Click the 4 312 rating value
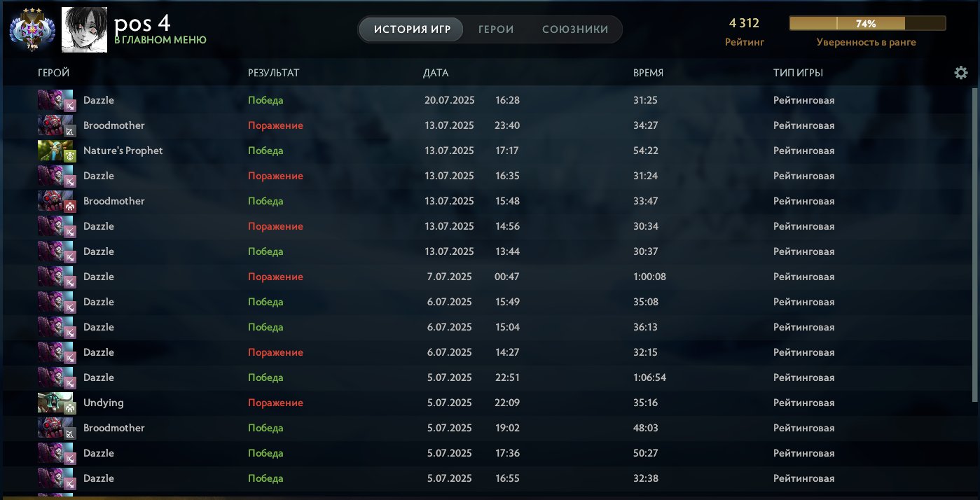980x500 pixels. coord(744,23)
